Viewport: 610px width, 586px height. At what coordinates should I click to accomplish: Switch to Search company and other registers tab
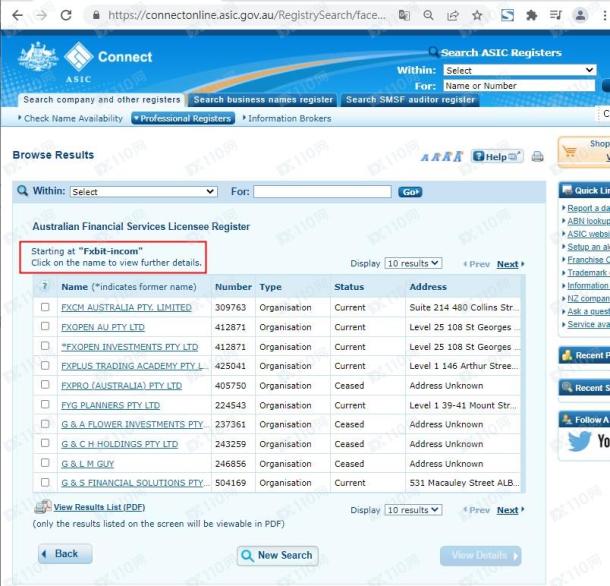pyautogui.click(x=102, y=100)
